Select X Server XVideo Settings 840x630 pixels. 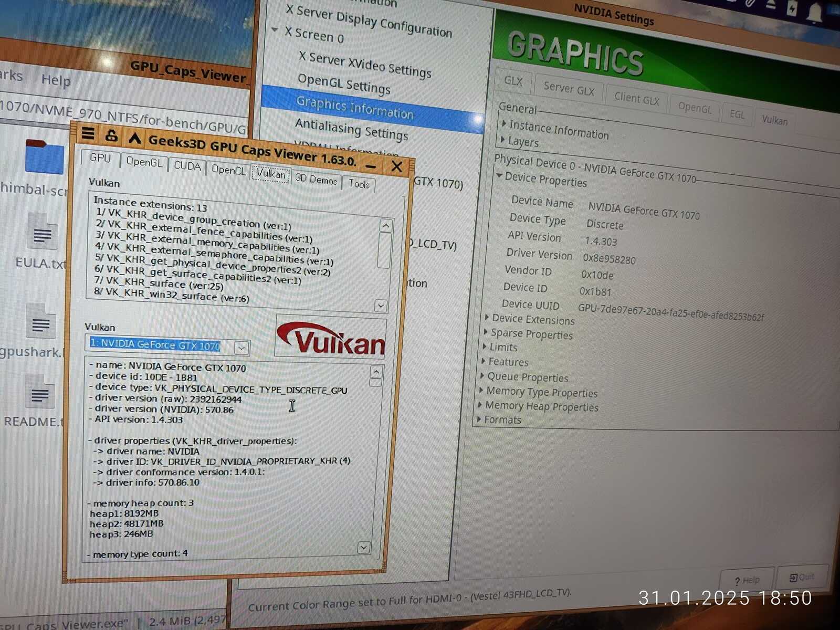365,65
